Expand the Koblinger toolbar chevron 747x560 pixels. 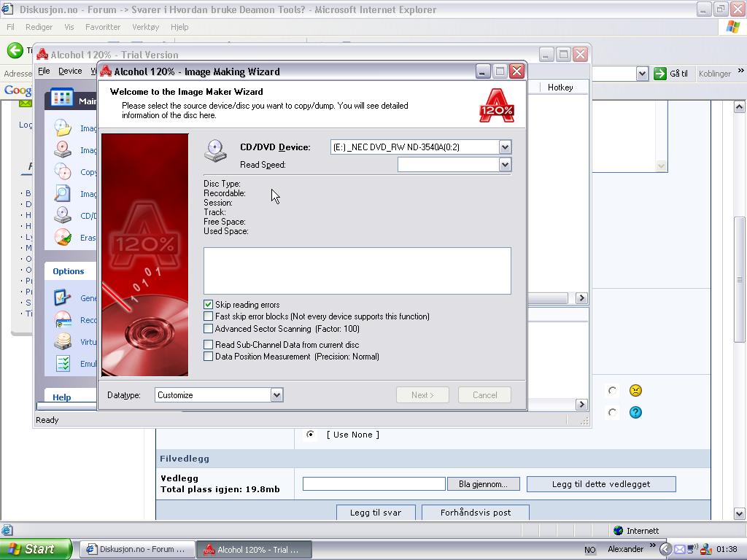[741, 71]
